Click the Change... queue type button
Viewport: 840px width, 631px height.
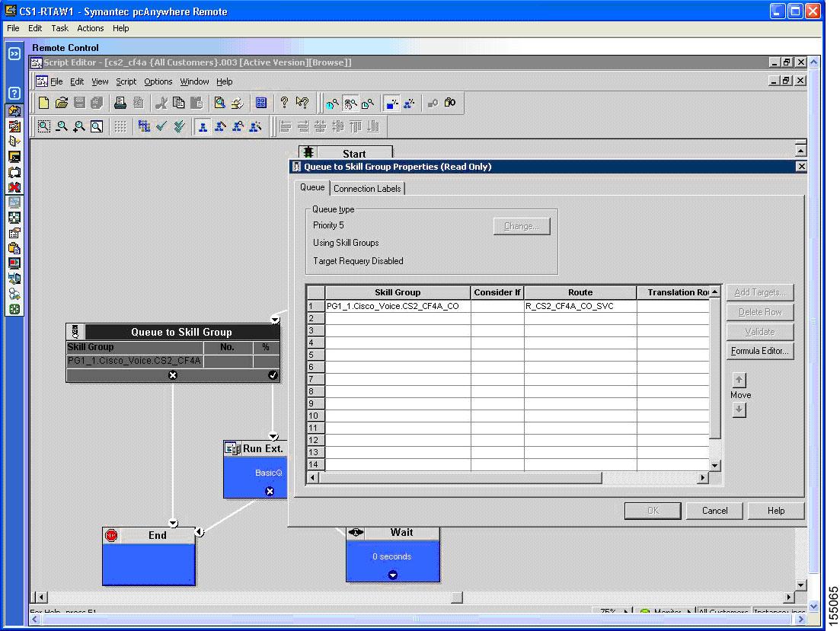pyautogui.click(x=521, y=226)
